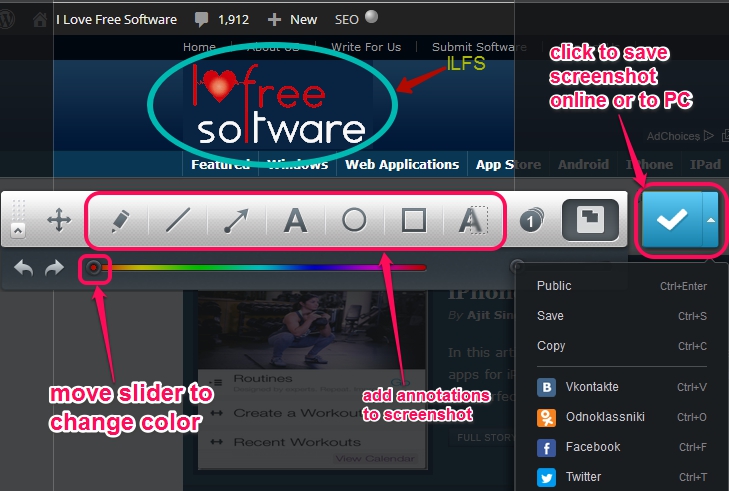Open the dropdown arrow beside the checkmark
This screenshot has height=491, width=729.
point(710,219)
